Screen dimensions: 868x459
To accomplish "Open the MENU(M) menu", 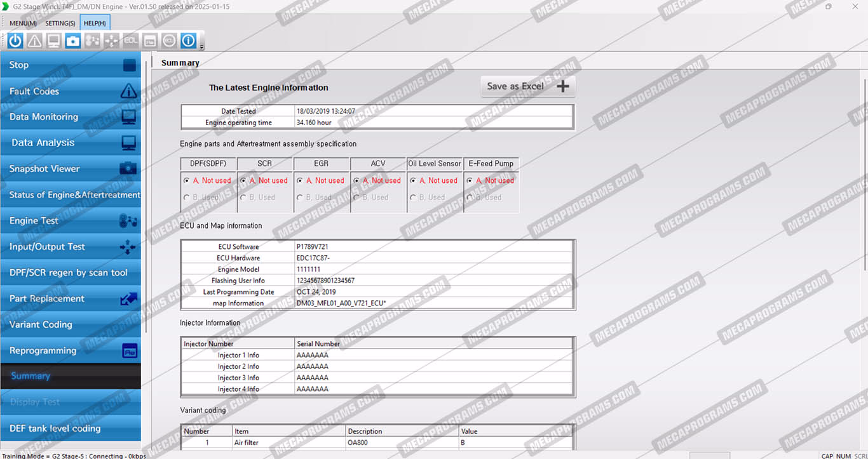I will [23, 23].
